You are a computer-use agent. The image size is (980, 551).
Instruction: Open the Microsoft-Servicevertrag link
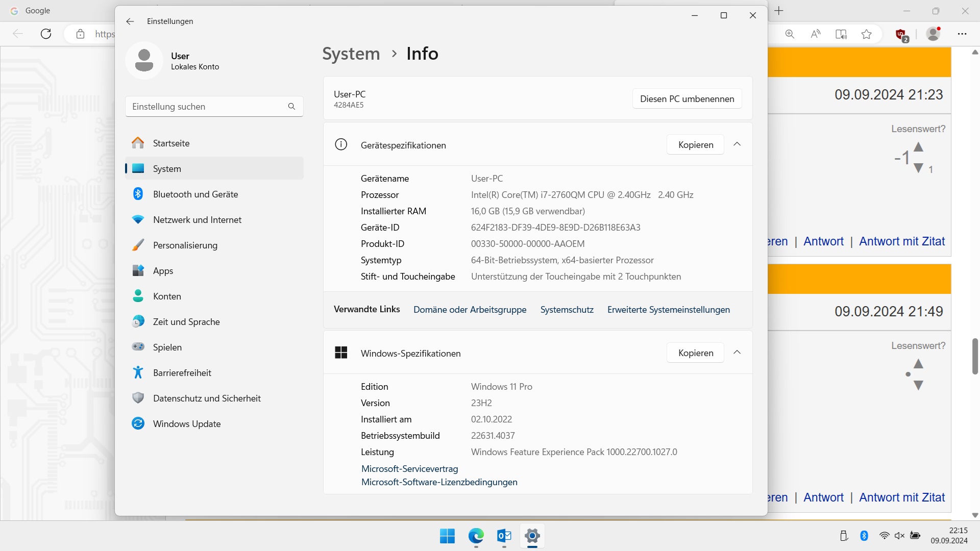409,469
